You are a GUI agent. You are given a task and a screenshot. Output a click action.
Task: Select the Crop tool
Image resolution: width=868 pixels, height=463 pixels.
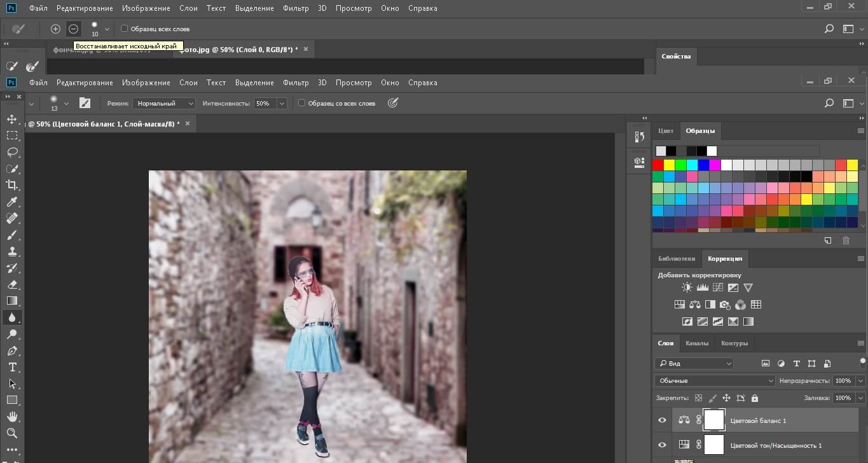pyautogui.click(x=12, y=185)
